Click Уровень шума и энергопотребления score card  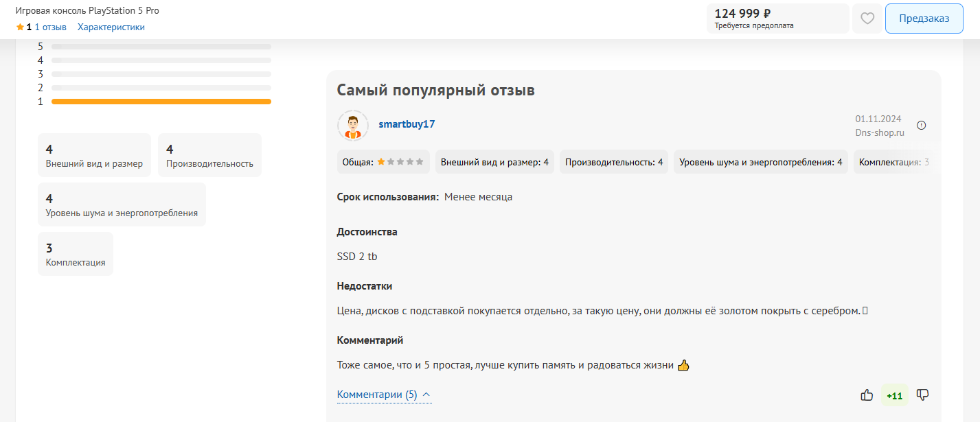[122, 204]
